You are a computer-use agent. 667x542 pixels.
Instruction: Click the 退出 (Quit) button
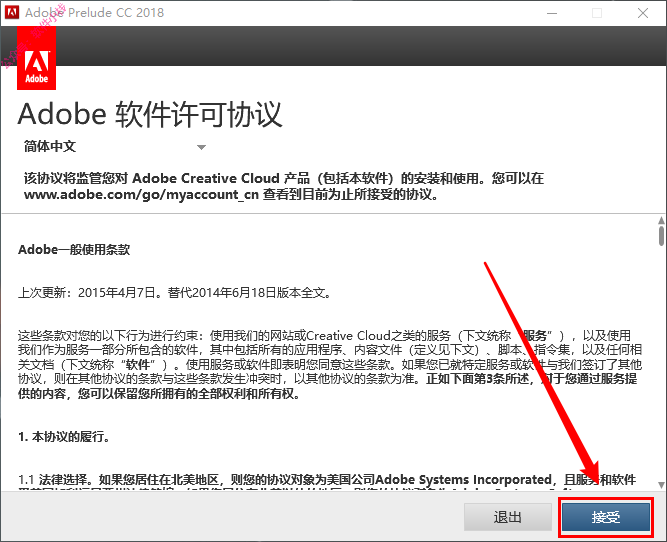click(507, 517)
